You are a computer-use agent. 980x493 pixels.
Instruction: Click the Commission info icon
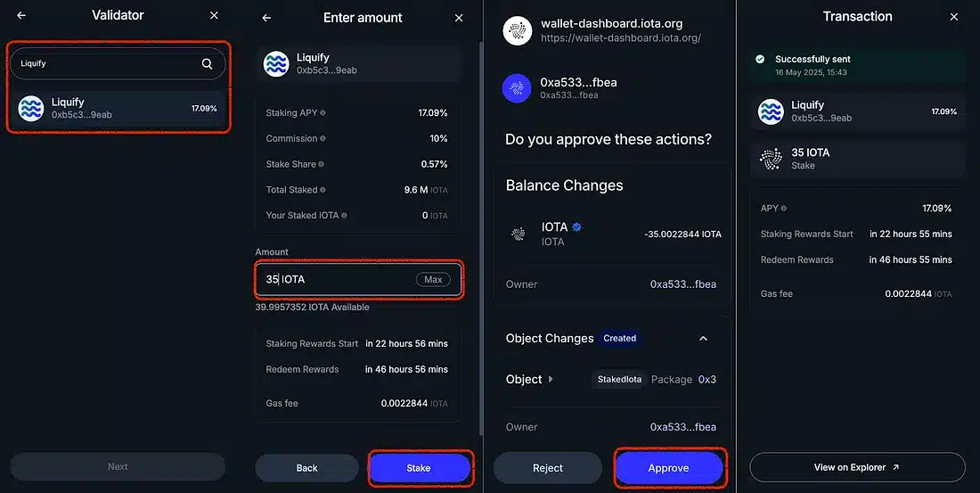[x=323, y=139]
